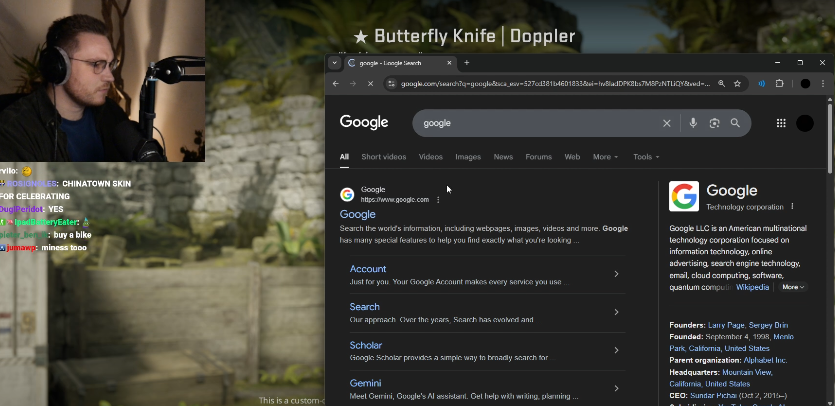835x406 pixels.
Task: Expand Account sitelink chevron
Action: coord(616,274)
